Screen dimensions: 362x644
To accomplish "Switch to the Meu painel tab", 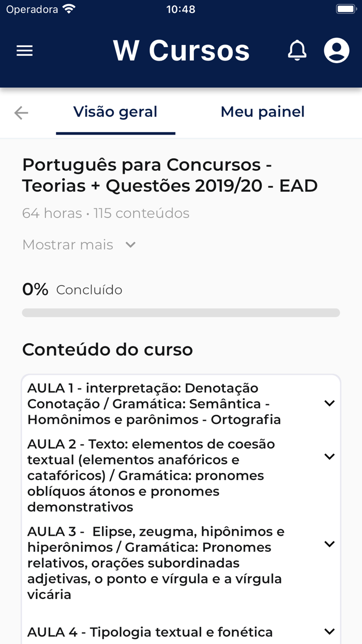I will pos(262,112).
